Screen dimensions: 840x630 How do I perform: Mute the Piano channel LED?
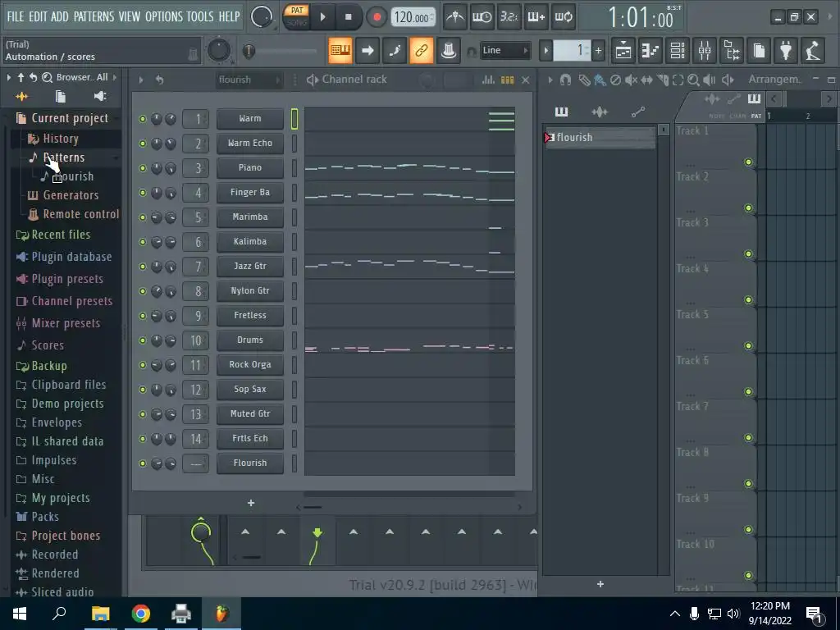tap(143, 168)
